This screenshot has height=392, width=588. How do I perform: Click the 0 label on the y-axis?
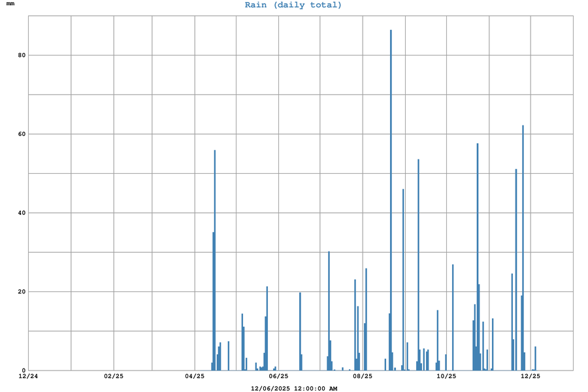pos(24,370)
